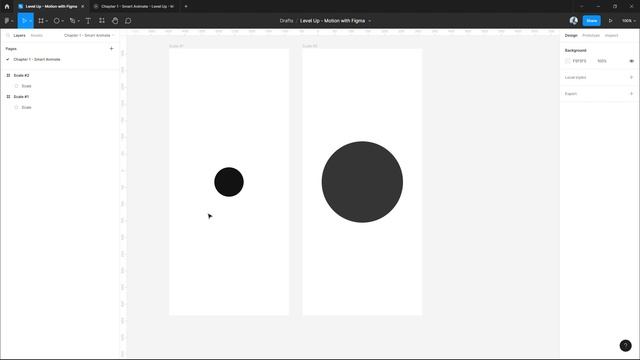Click the Drafts breadcrumb link
The image size is (640, 360).
click(x=286, y=20)
